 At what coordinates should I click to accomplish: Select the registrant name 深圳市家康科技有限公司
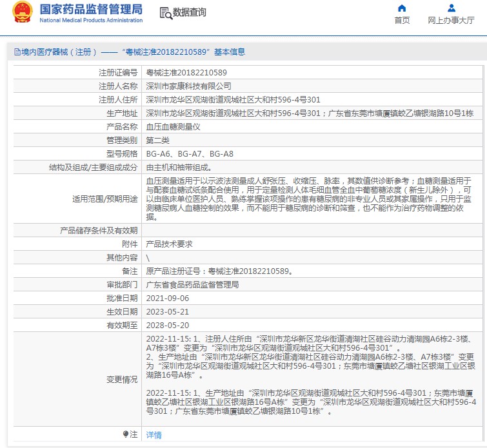click(x=188, y=86)
